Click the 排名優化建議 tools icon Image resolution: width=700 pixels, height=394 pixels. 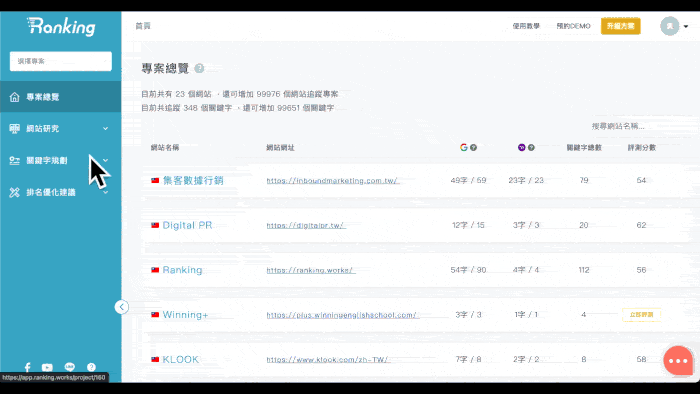tap(15, 192)
